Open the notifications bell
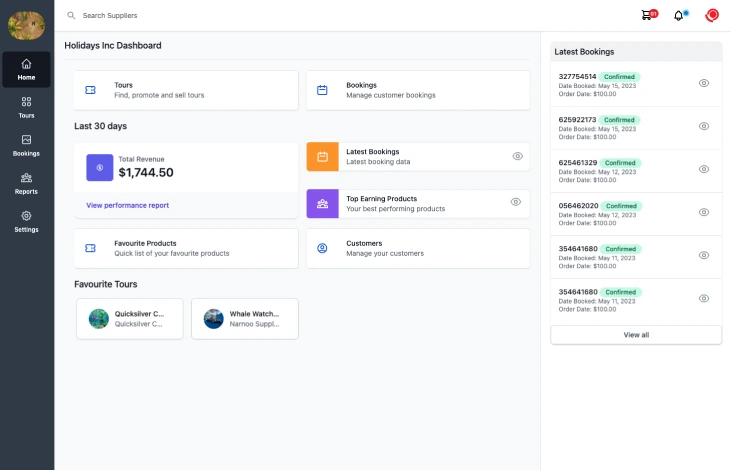 coord(679,15)
